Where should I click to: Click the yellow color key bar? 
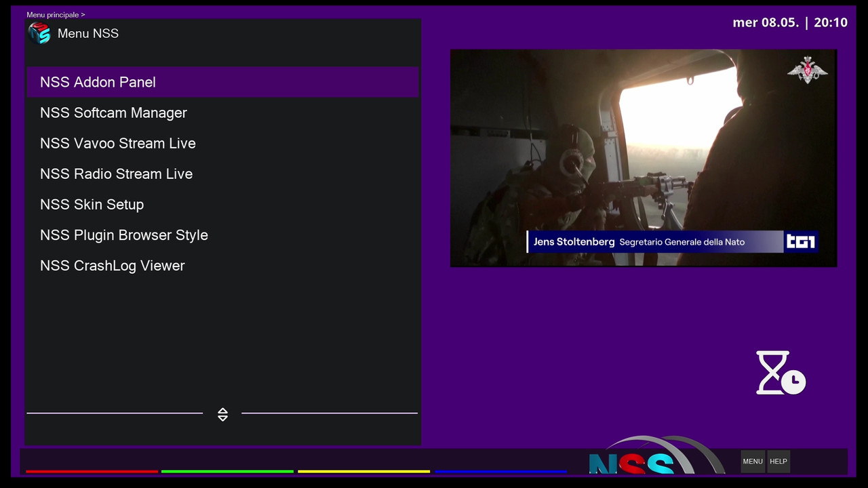pyautogui.click(x=363, y=471)
